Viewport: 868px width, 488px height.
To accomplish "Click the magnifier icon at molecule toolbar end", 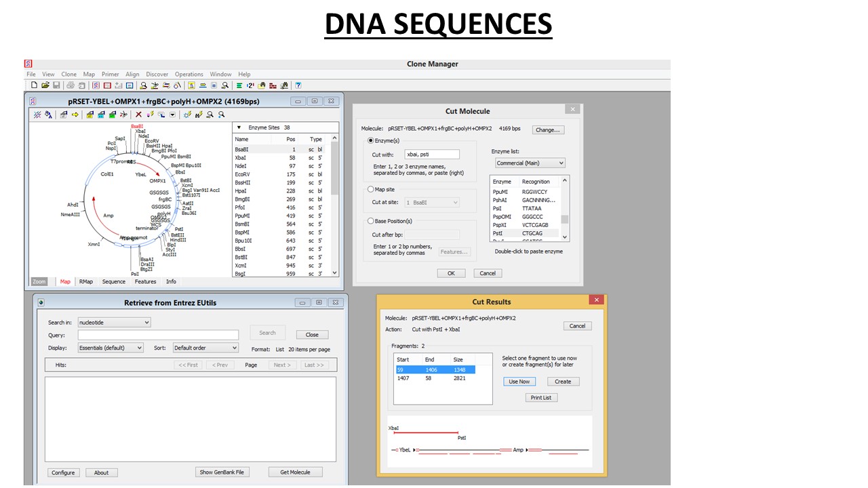I will (x=221, y=115).
